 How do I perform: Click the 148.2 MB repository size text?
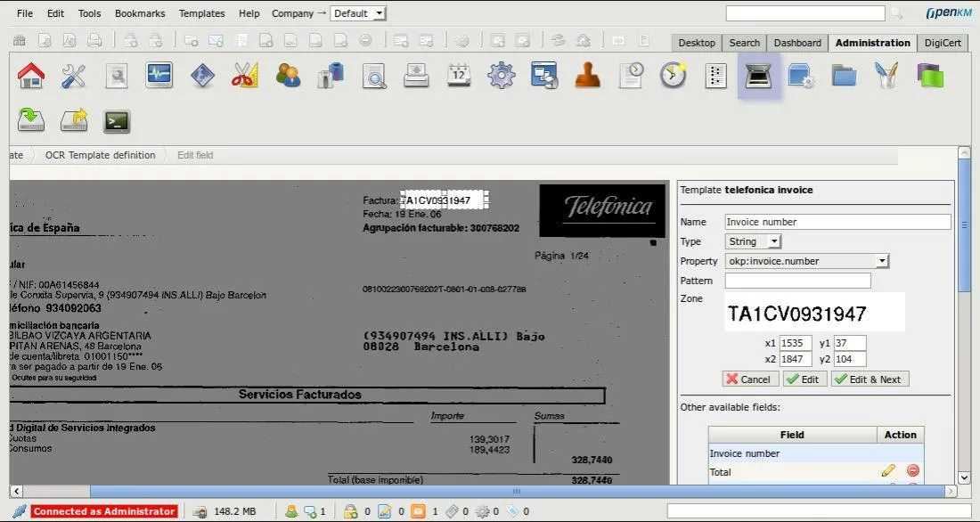click(234, 511)
